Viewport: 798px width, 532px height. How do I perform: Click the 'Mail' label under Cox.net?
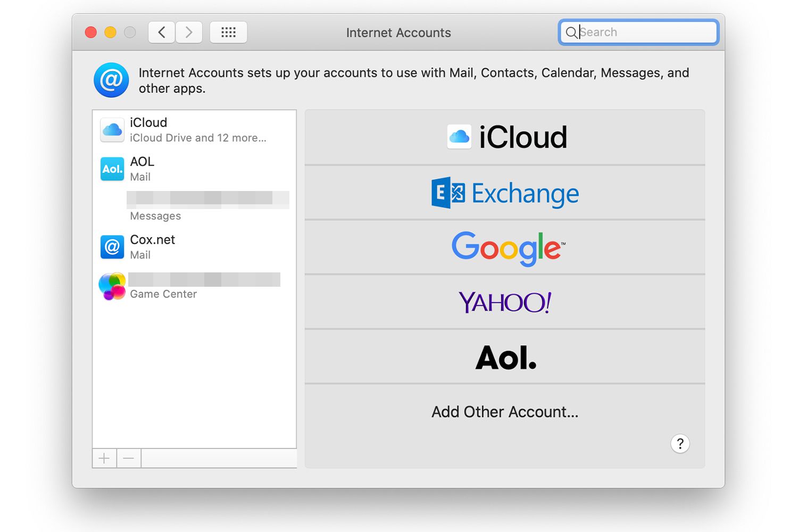[140, 255]
